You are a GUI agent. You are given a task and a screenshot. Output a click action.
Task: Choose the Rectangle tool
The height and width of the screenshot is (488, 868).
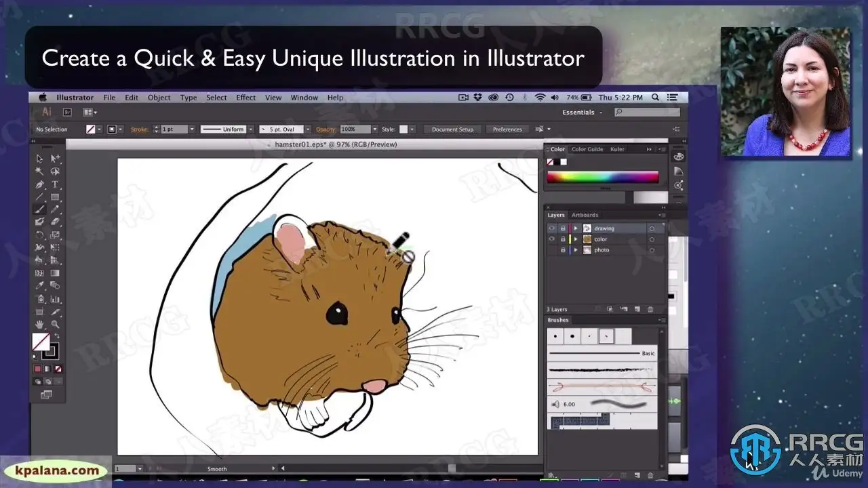pyautogui.click(x=55, y=197)
